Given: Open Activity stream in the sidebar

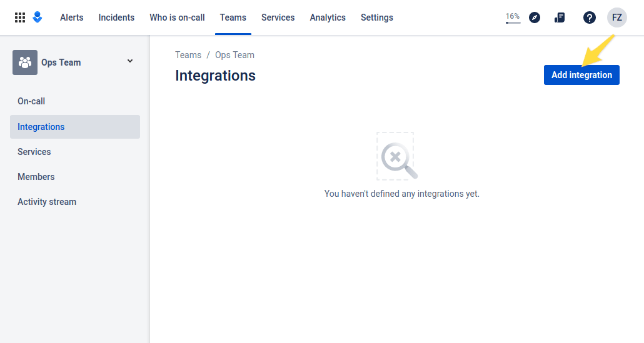Looking at the screenshot, I should [47, 202].
